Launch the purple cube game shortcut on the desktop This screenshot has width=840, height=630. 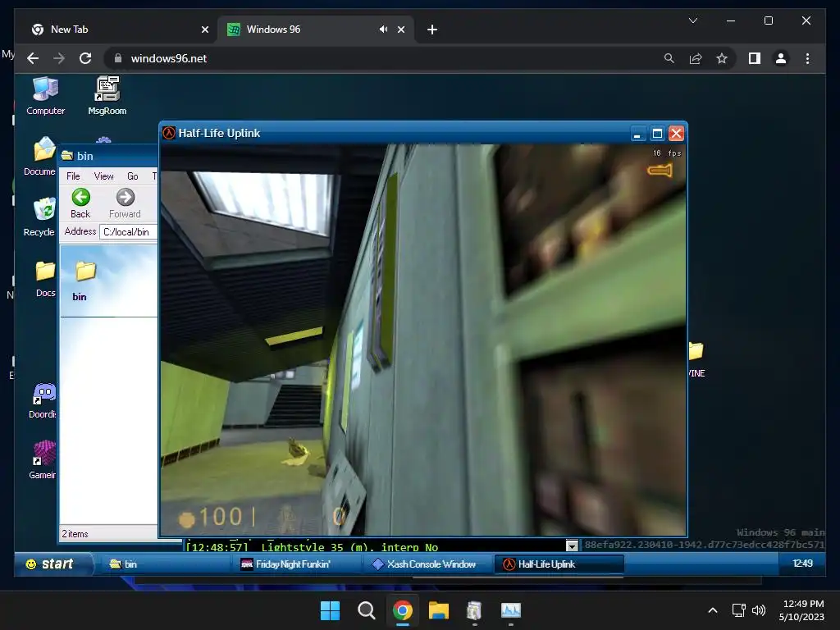click(44, 459)
